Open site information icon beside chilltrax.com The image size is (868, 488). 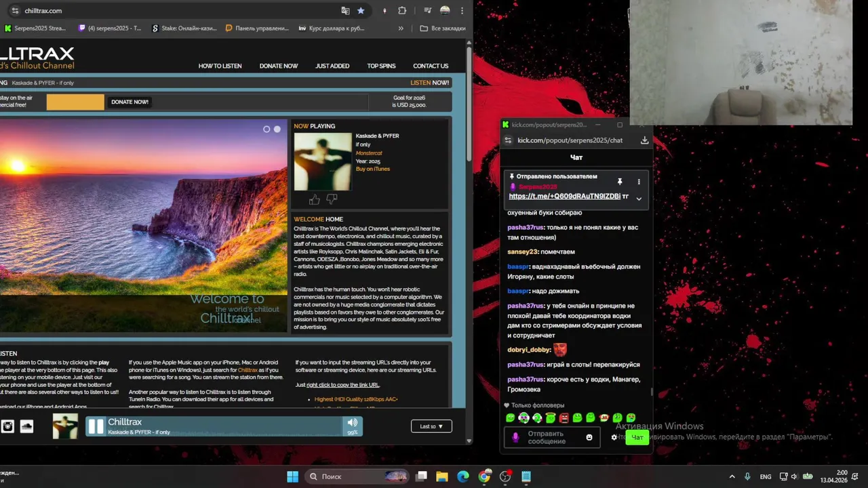click(x=15, y=11)
